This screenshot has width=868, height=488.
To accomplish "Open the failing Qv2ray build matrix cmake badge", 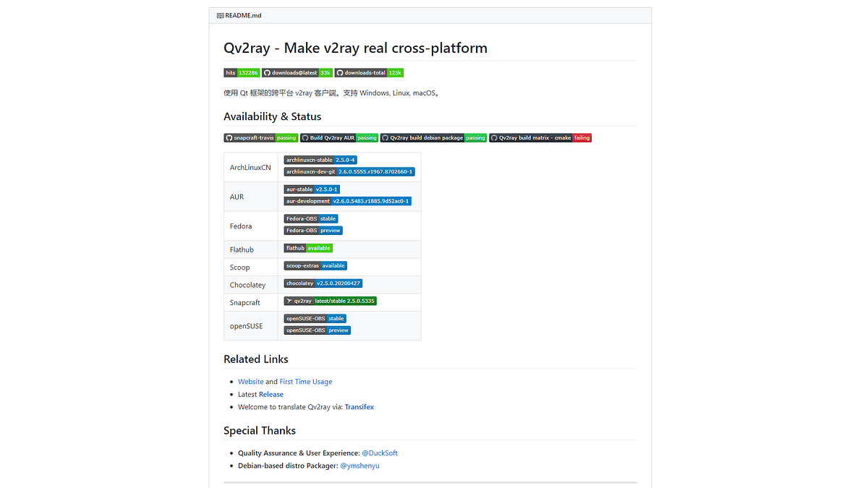I will coord(540,137).
